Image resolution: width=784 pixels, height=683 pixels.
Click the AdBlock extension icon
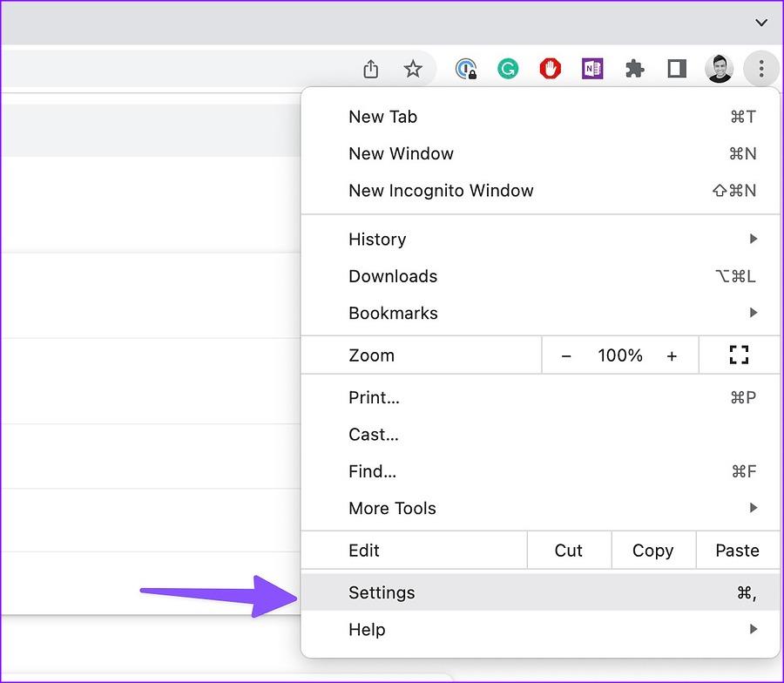click(x=550, y=68)
